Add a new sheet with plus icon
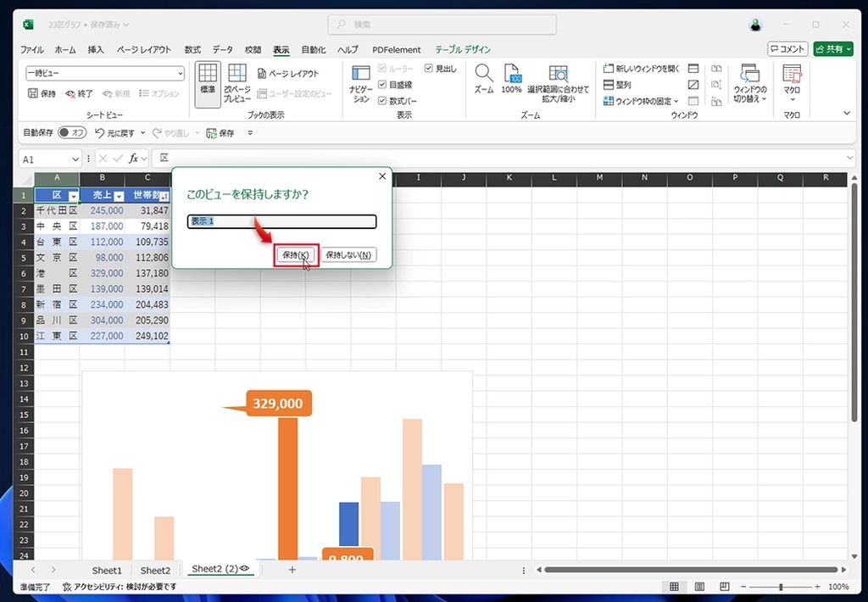 292,569
